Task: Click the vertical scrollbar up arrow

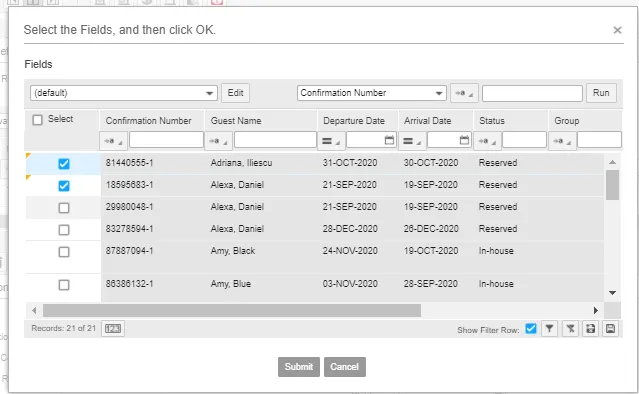Action: (612, 162)
